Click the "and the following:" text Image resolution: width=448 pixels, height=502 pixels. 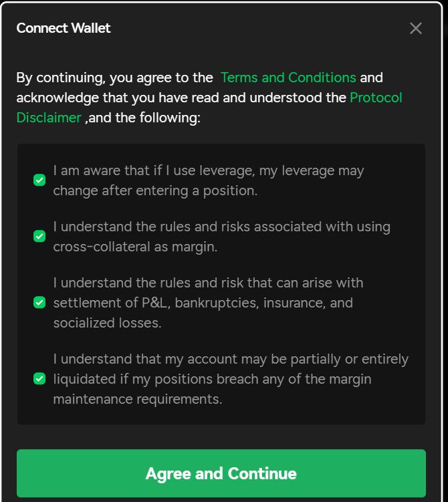[x=142, y=118]
